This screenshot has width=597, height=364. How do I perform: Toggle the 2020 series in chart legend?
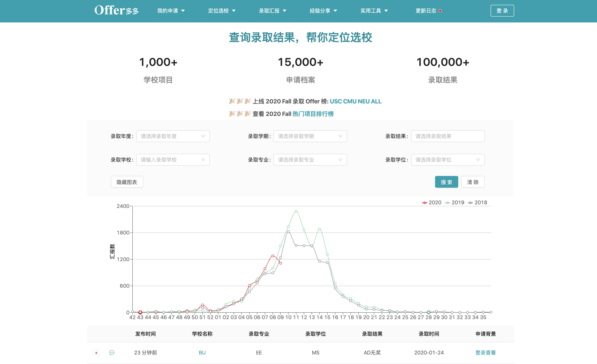click(x=432, y=203)
